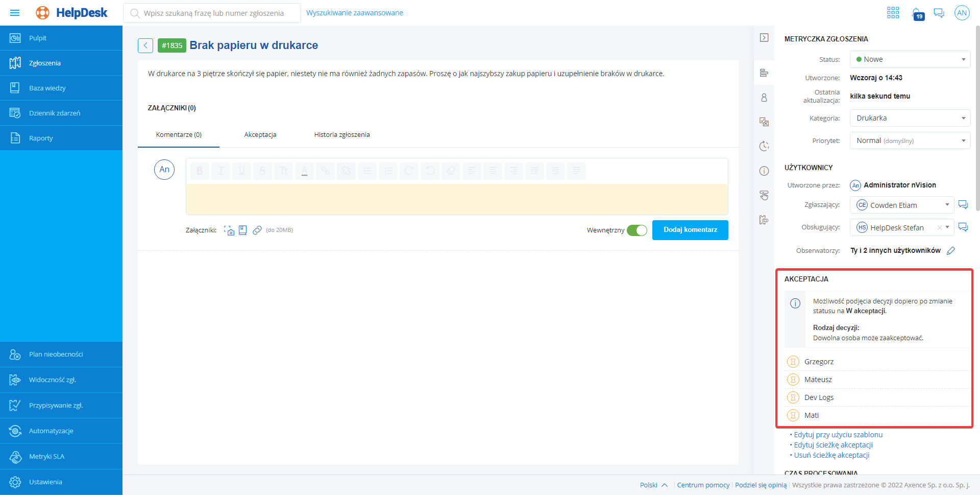Click the link attachment icon

click(x=257, y=230)
